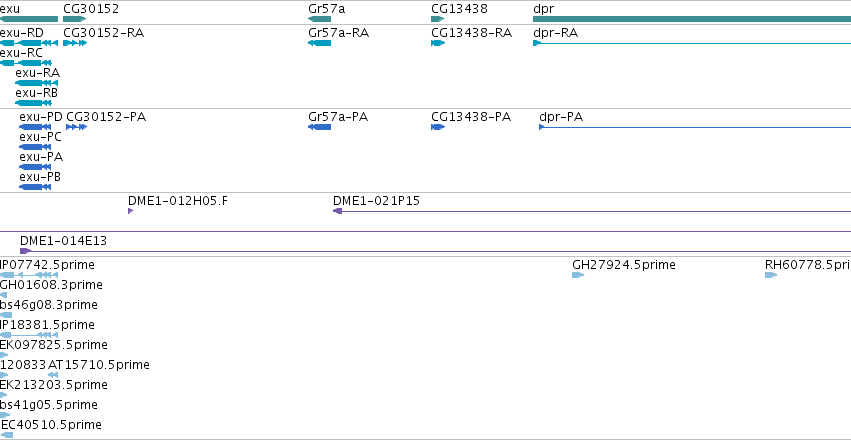The image size is (851, 440).
Task: Click the Gr57a-PA protein label
Action: click(x=338, y=117)
